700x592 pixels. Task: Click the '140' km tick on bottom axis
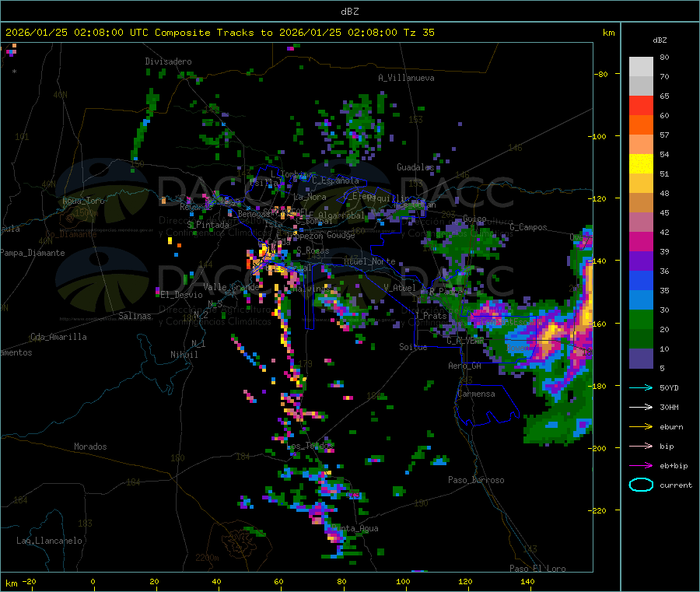(527, 581)
